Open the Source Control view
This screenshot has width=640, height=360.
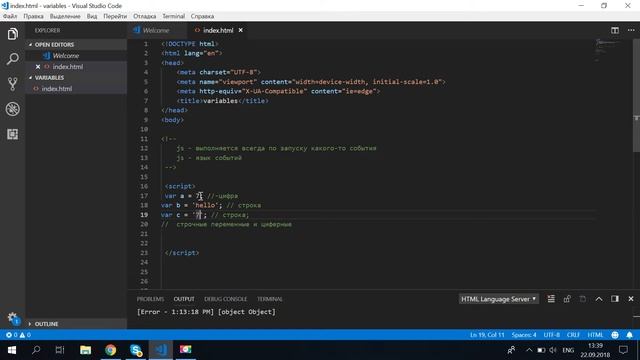[12, 84]
